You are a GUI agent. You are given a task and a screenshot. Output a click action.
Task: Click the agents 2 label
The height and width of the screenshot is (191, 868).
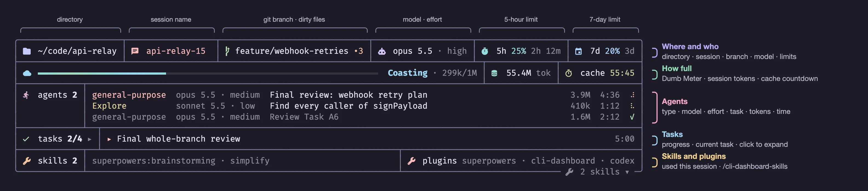click(57, 95)
